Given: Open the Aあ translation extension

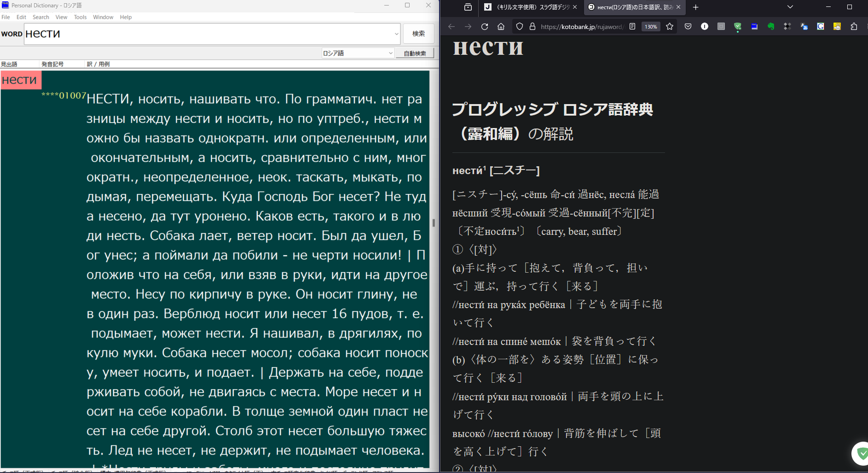Looking at the screenshot, I should (804, 26).
